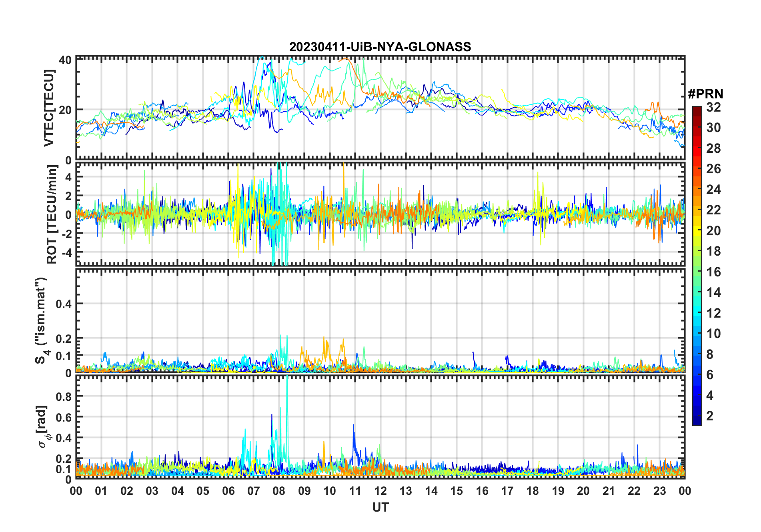761x532 pixels.
Task: Click x-axis tick label 23
Action: 659,491
